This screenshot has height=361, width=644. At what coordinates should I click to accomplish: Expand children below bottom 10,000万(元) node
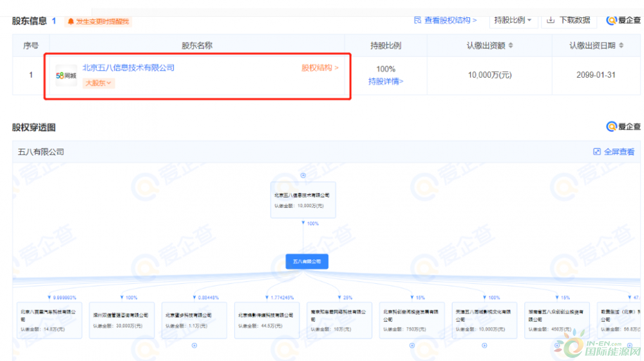click(484, 346)
